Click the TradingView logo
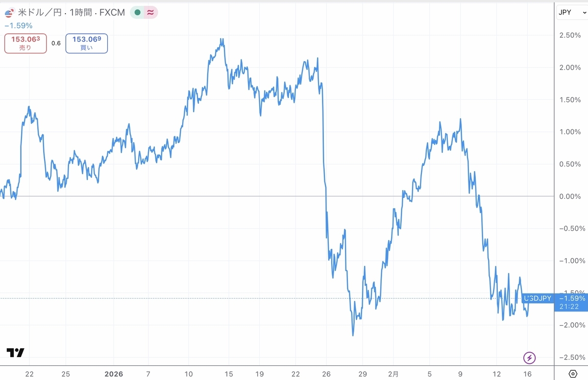 (x=15, y=353)
